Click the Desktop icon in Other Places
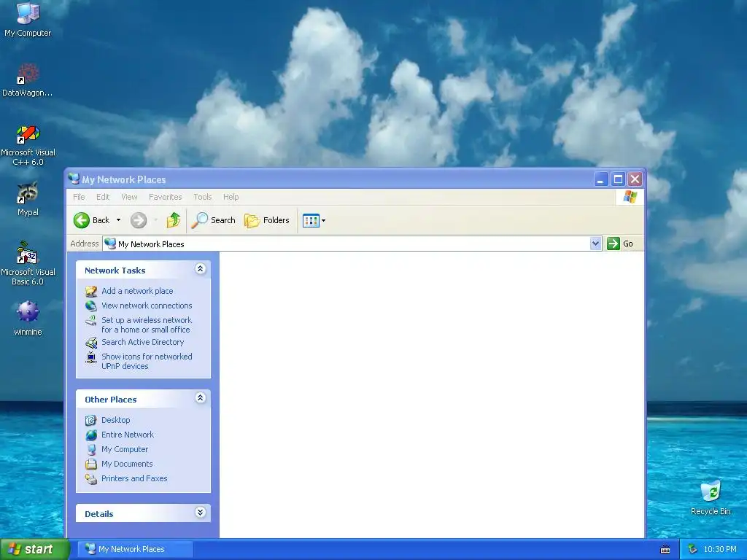 [x=91, y=420]
